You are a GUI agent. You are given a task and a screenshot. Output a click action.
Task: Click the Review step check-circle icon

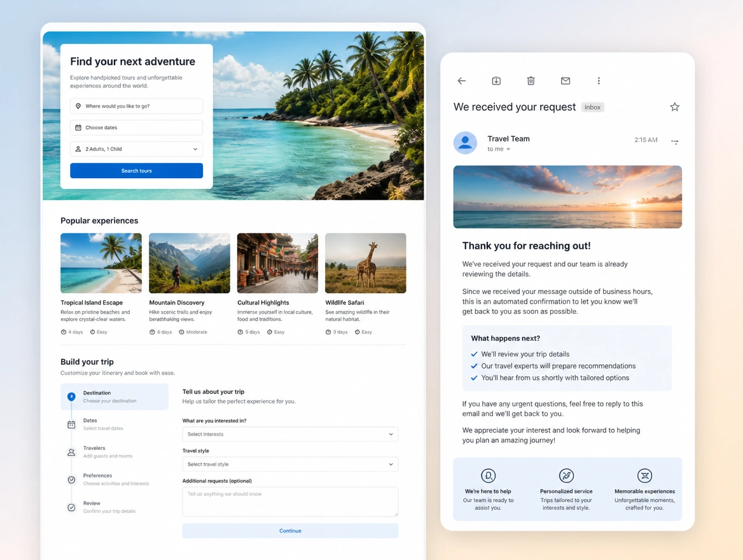tap(71, 507)
